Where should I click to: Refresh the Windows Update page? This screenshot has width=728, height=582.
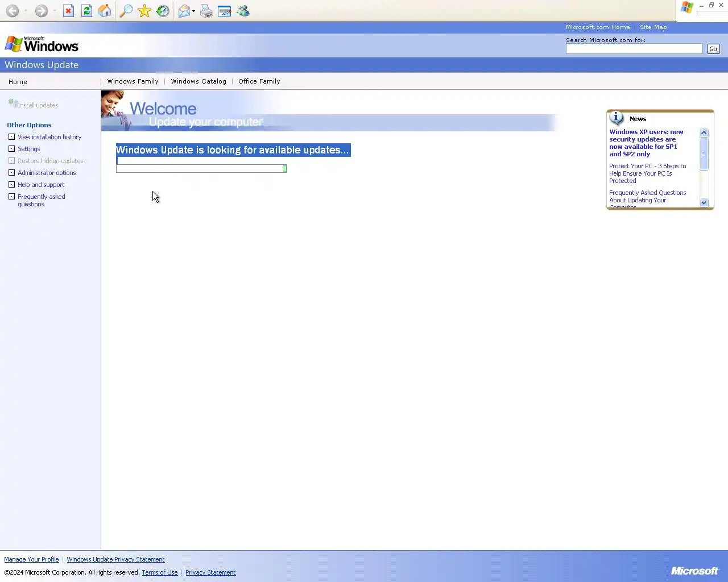86,11
